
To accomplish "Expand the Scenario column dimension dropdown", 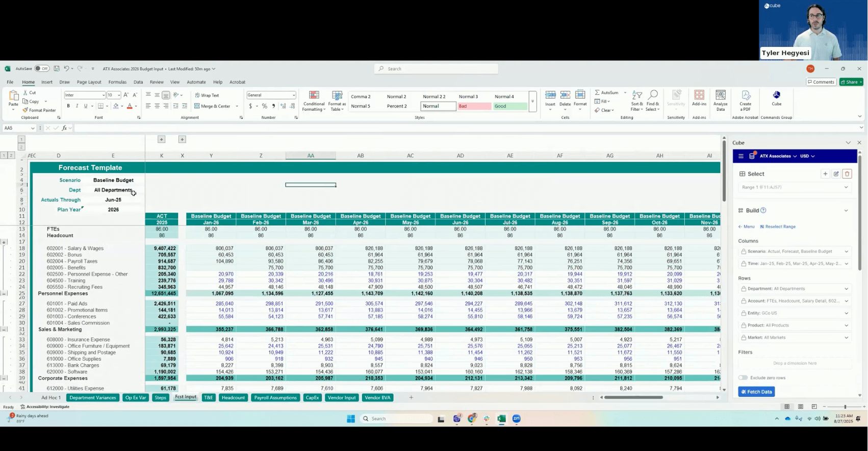I will point(846,252).
